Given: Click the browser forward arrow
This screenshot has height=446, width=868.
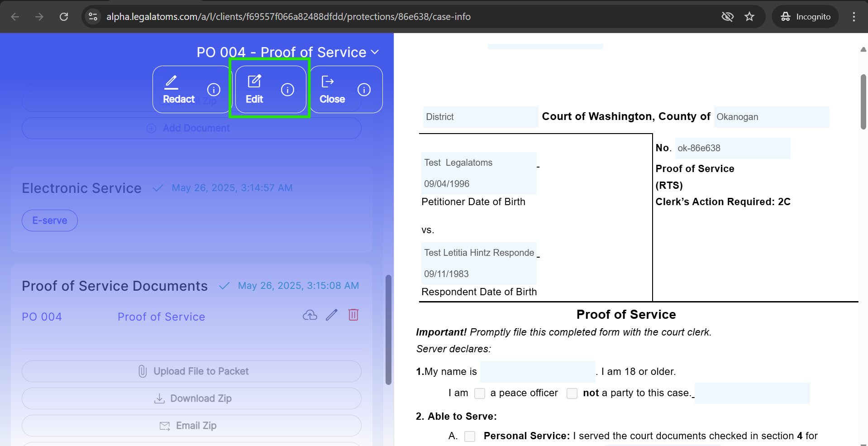Looking at the screenshot, I should click(x=39, y=17).
